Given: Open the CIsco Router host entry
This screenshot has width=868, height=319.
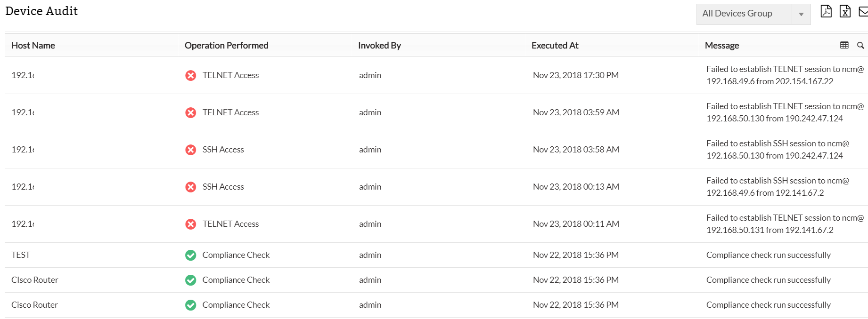Looking at the screenshot, I should click(x=35, y=280).
